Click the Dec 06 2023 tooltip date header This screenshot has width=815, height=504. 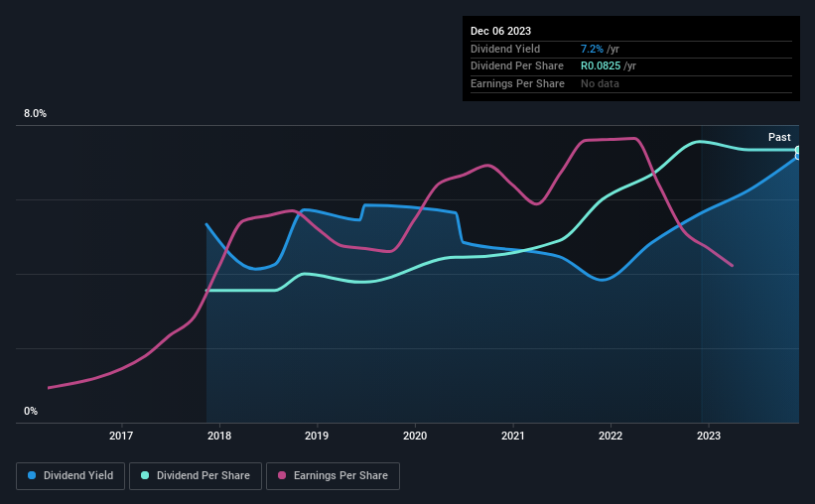pos(500,31)
